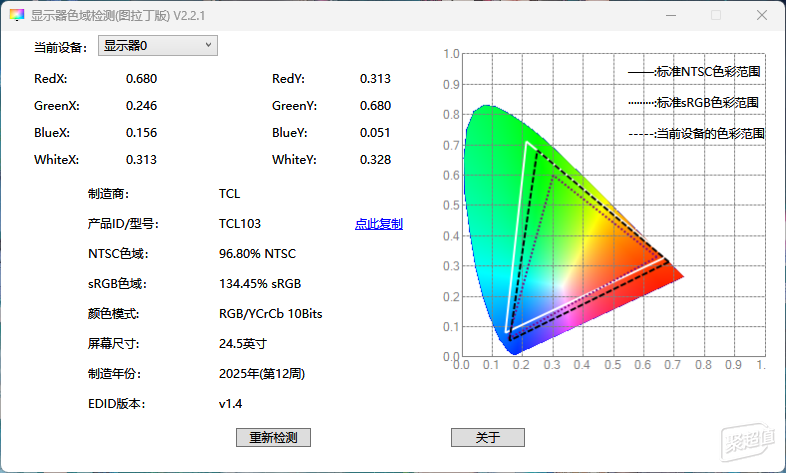786x473 pixels.
Task: Minimize the color gamut window
Action: [671, 16]
